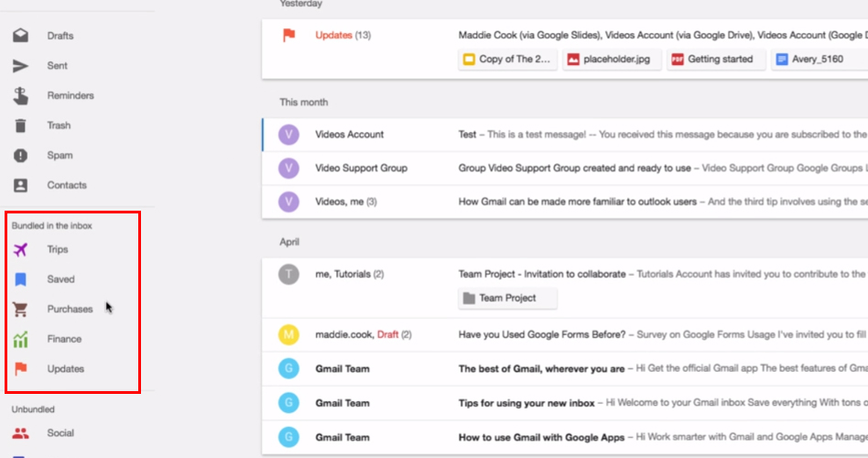
Task: Open 'Copy of The 2...' Slides attachment
Action: click(507, 60)
